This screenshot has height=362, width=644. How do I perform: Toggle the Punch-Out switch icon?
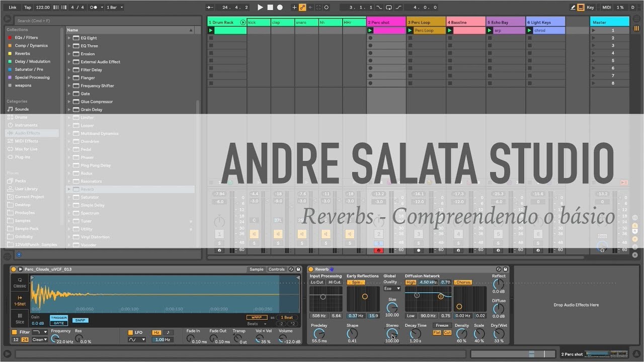tap(398, 8)
